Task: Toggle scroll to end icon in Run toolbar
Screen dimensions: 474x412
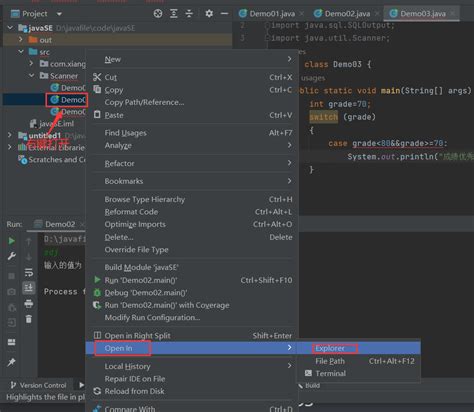Action: pyautogui.click(x=29, y=288)
